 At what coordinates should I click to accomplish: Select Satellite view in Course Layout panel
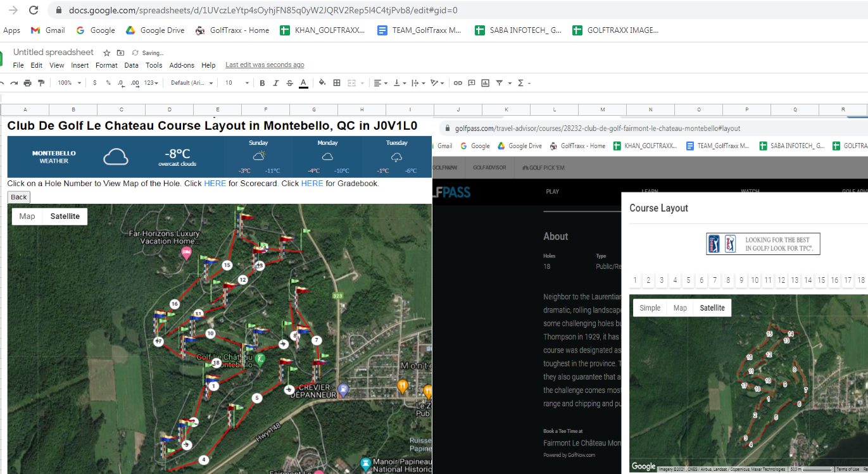[712, 308]
